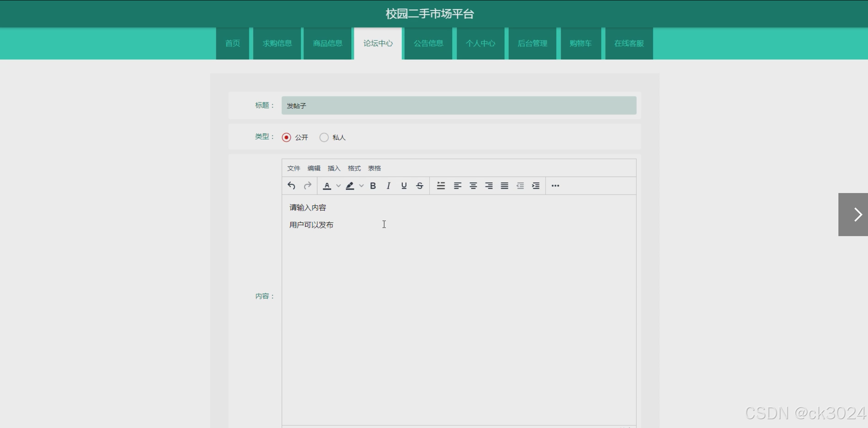Increase indent of paragraph
This screenshot has width=868, height=428.
point(536,186)
